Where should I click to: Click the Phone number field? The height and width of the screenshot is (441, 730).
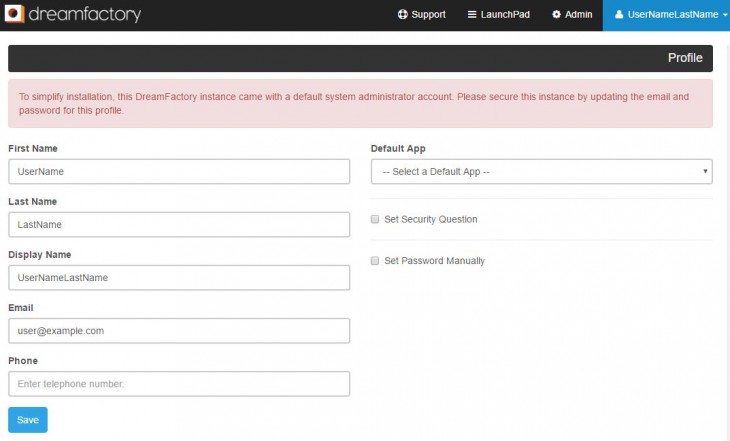179,384
